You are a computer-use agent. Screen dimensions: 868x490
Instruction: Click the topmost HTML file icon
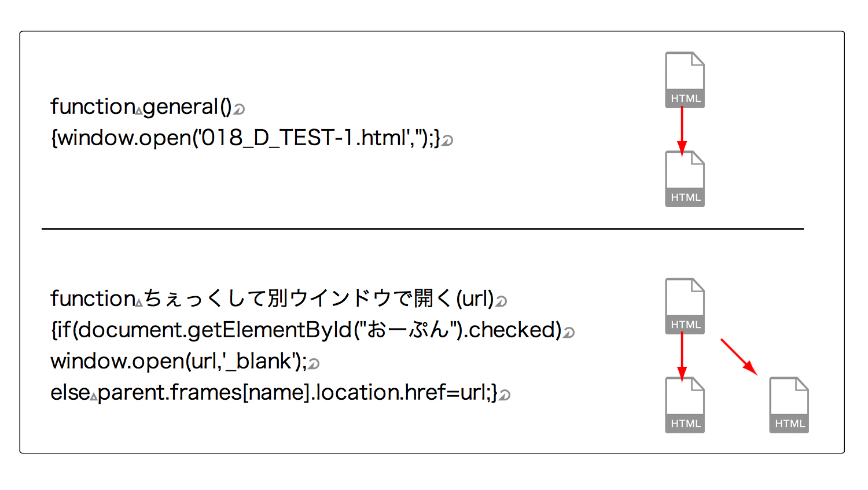685,80
